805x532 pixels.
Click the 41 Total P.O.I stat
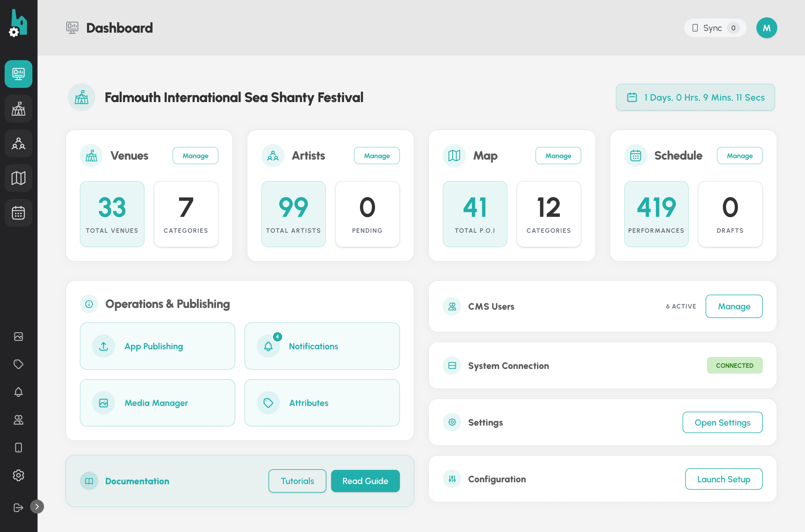[475, 214]
